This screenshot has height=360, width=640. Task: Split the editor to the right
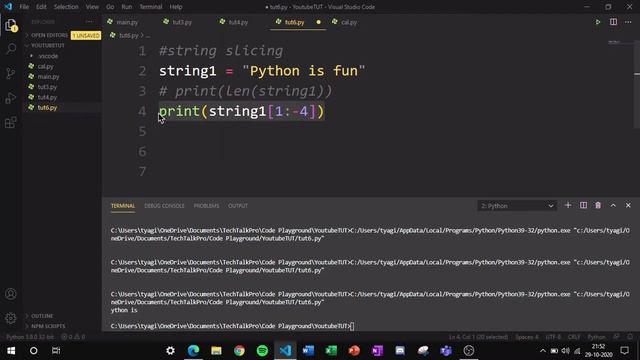click(613, 22)
